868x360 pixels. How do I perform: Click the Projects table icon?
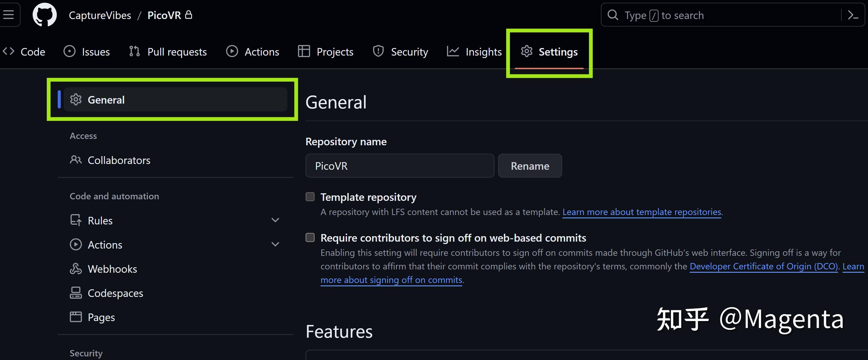[x=304, y=51]
